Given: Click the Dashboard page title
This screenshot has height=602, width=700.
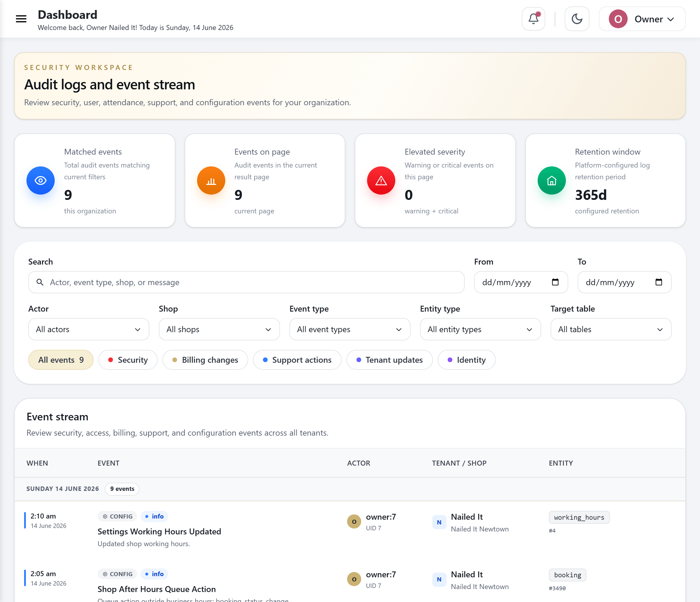Looking at the screenshot, I should point(67,15).
